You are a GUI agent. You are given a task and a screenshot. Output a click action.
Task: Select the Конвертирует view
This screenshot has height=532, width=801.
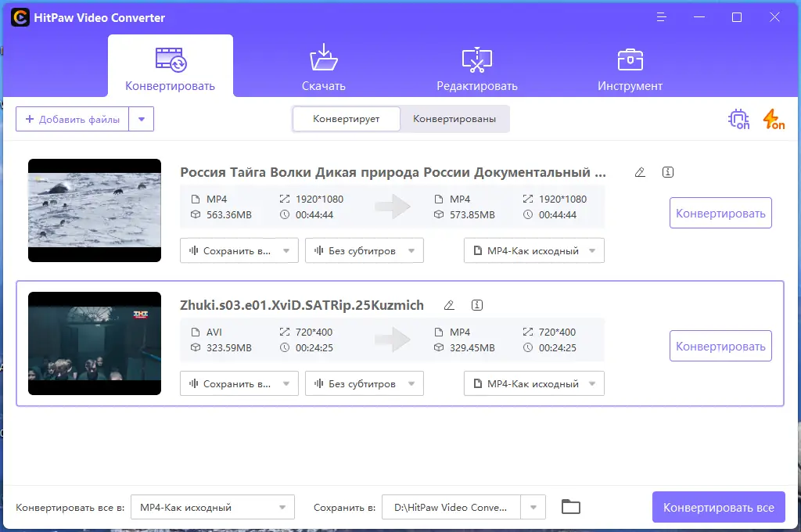point(347,118)
